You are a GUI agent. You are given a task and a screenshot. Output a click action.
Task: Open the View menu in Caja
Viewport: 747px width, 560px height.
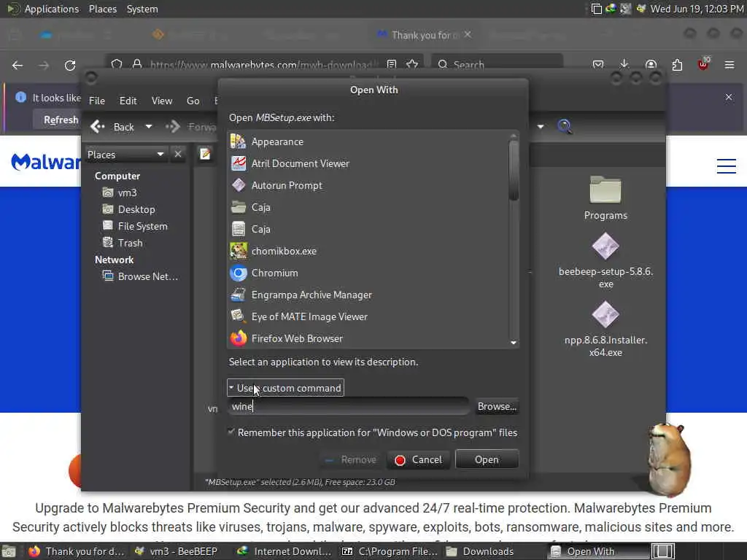tap(162, 101)
